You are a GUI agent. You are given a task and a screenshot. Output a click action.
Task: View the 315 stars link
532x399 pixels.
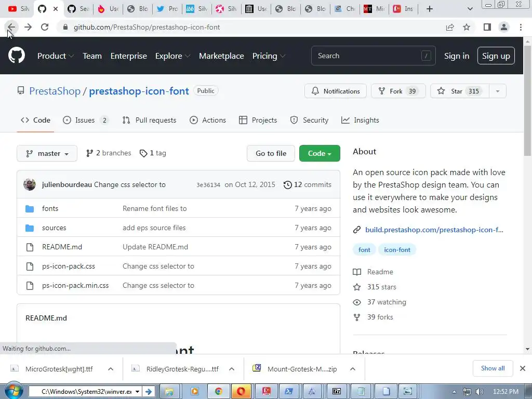pyautogui.click(x=375, y=287)
